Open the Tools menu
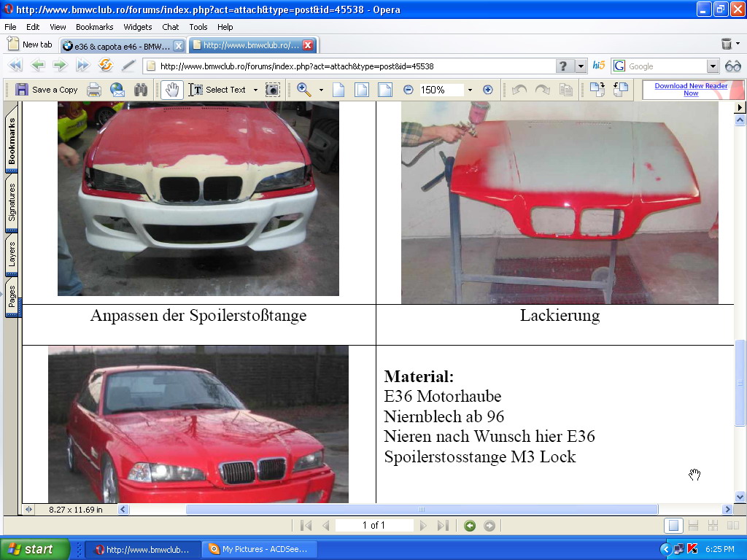 coord(198,27)
